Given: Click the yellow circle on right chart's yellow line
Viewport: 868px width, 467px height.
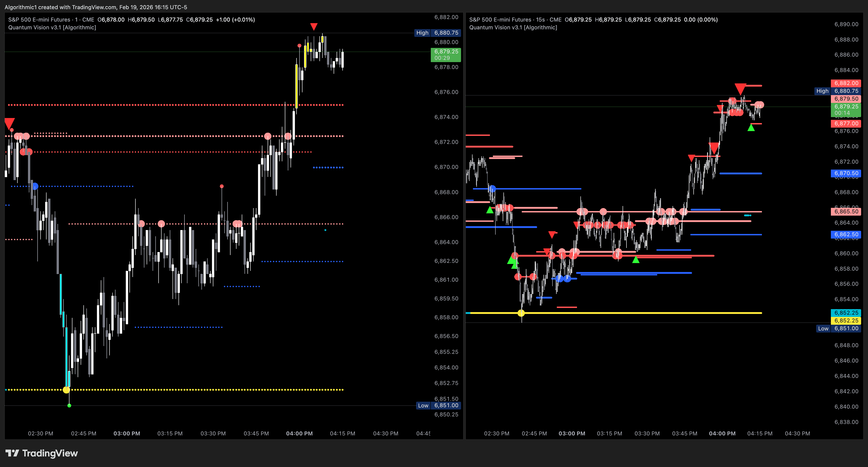Looking at the screenshot, I should click(x=521, y=313).
